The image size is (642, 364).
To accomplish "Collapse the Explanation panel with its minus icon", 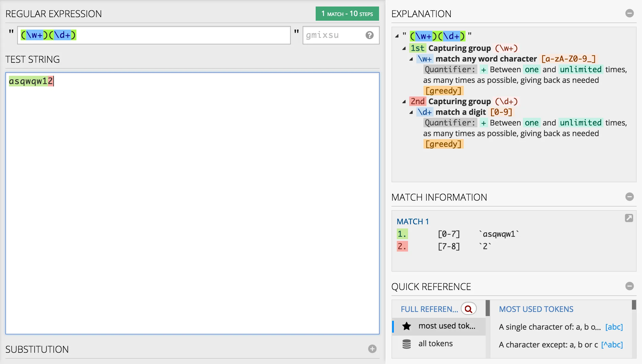I will 629,13.
